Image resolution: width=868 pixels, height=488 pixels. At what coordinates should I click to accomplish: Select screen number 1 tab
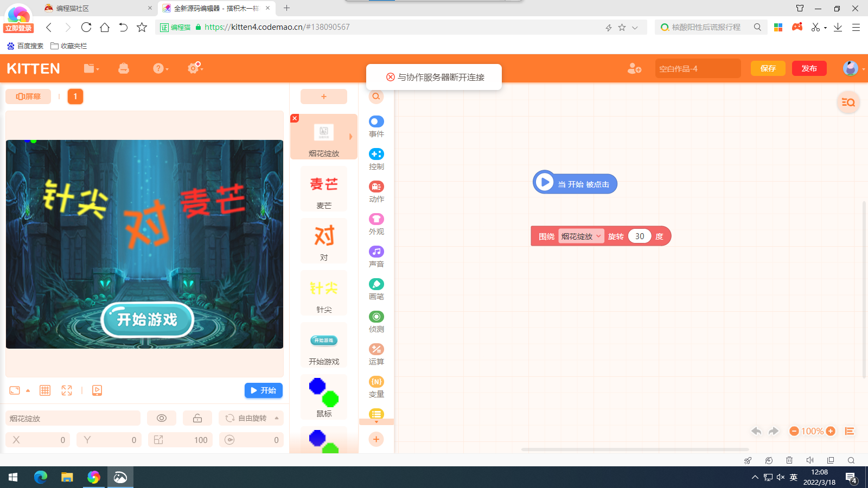(75, 97)
